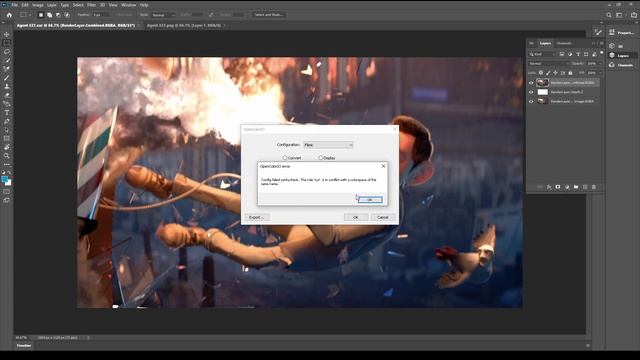
Task: Select the RenderLayer Depth layer thumbnail
Action: tap(542, 92)
